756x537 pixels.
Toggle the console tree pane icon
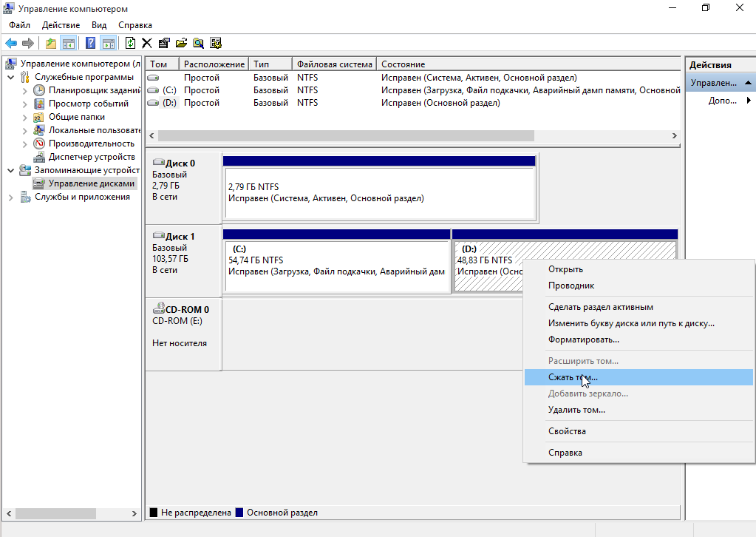pyautogui.click(x=69, y=43)
